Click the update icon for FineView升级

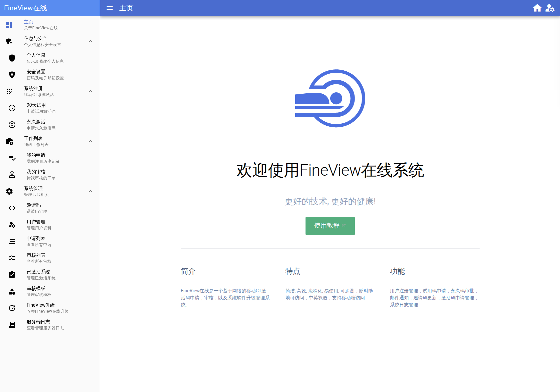[x=12, y=308]
